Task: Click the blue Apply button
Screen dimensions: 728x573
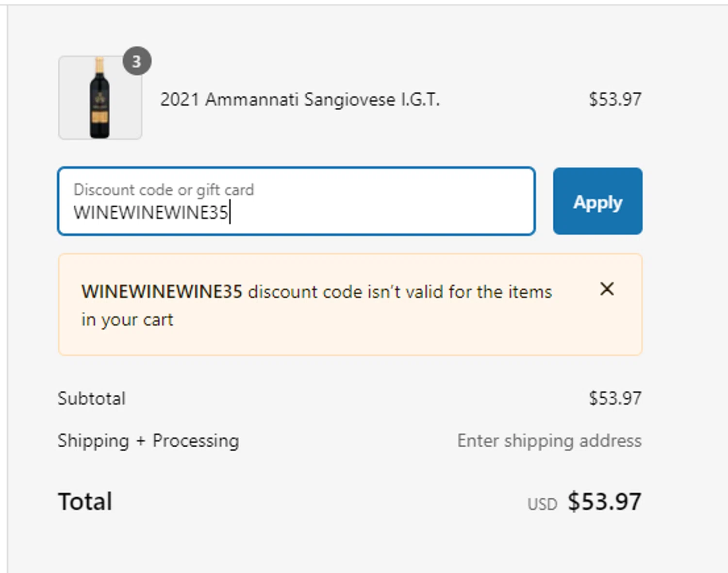Action: (x=597, y=202)
